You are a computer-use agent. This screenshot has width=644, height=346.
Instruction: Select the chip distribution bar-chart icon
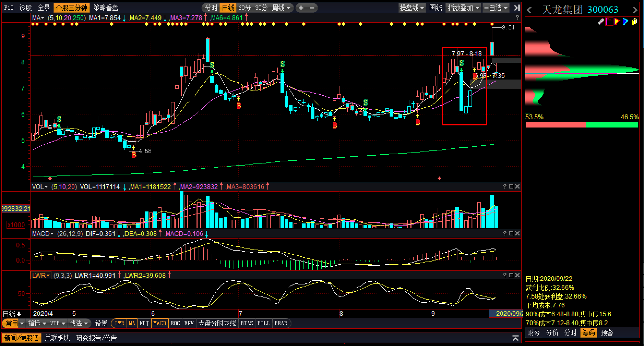click(609, 22)
